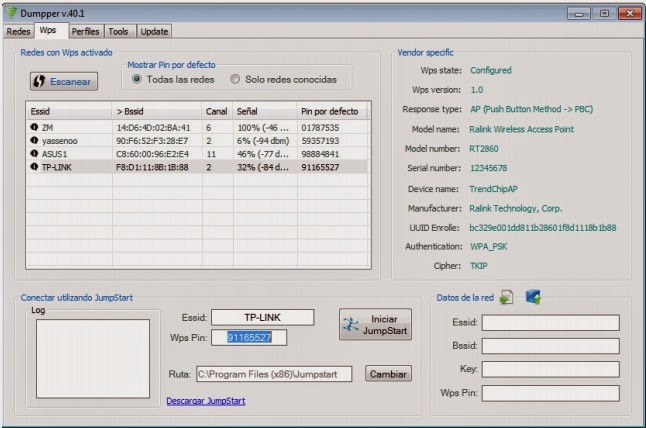Click signal value 32% (-84 d...
646x428 pixels.
(x=263, y=167)
